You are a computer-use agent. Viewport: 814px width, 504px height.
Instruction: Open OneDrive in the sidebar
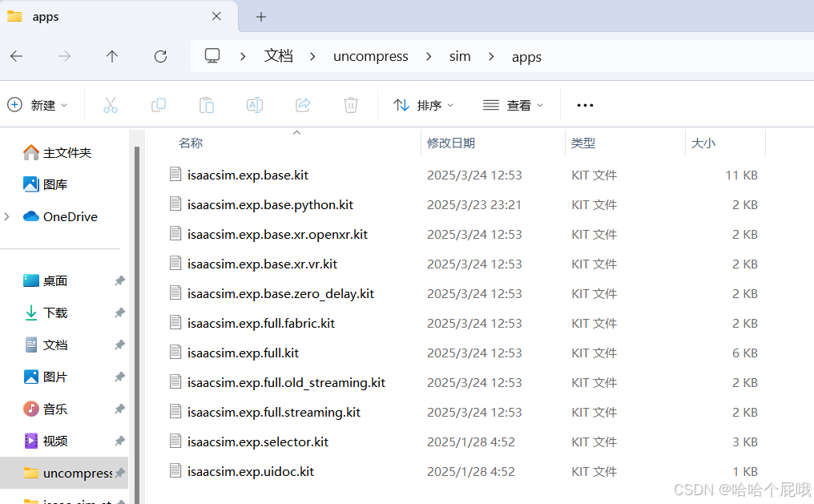click(60, 217)
